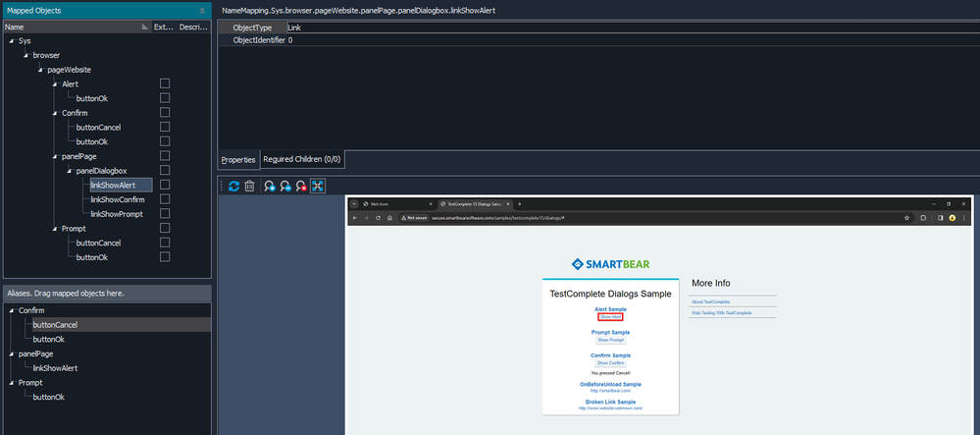Click the reset zoom magnifier icon
The image size is (980, 435).
[301, 186]
